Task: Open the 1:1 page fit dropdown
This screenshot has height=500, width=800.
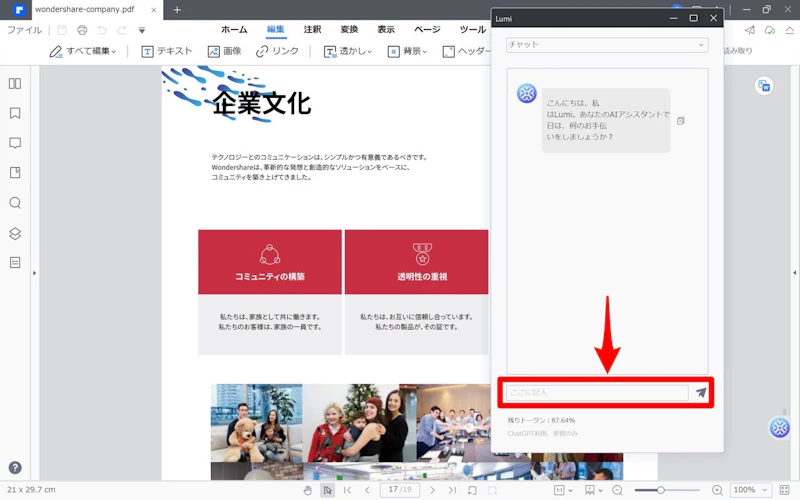Action: (x=563, y=490)
